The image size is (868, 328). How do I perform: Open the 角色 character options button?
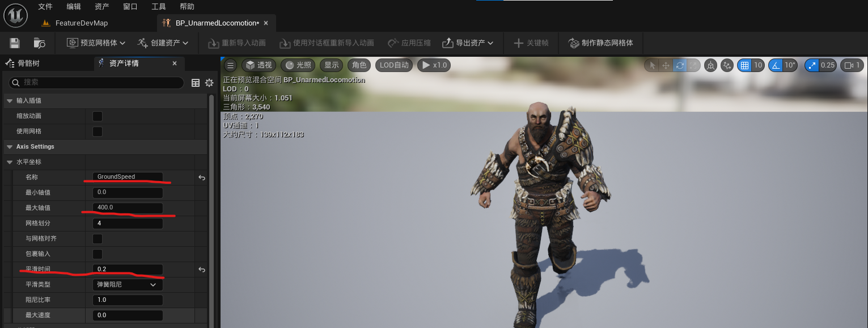tap(359, 65)
